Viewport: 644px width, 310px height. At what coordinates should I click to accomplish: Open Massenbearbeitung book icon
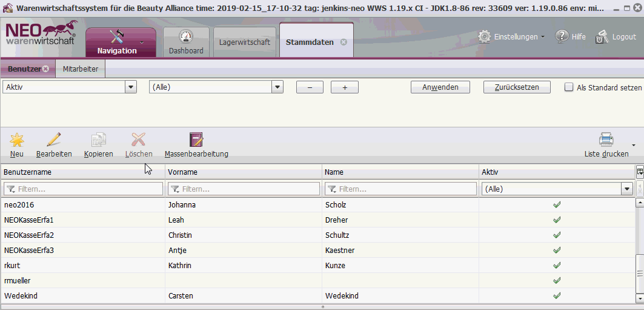coord(196,140)
